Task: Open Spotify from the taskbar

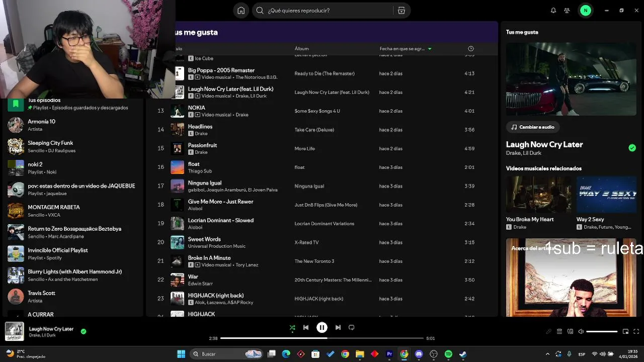Action: 448,354
